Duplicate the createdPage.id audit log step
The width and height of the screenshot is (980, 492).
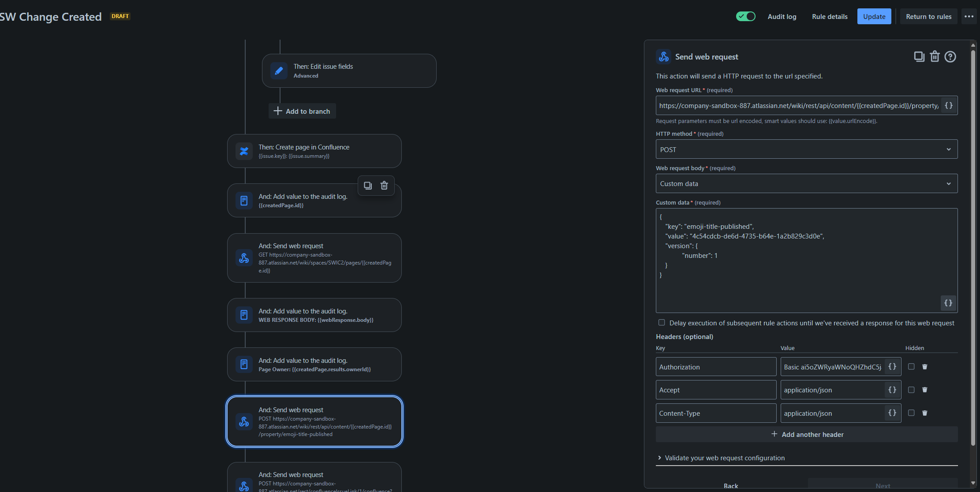pos(368,186)
